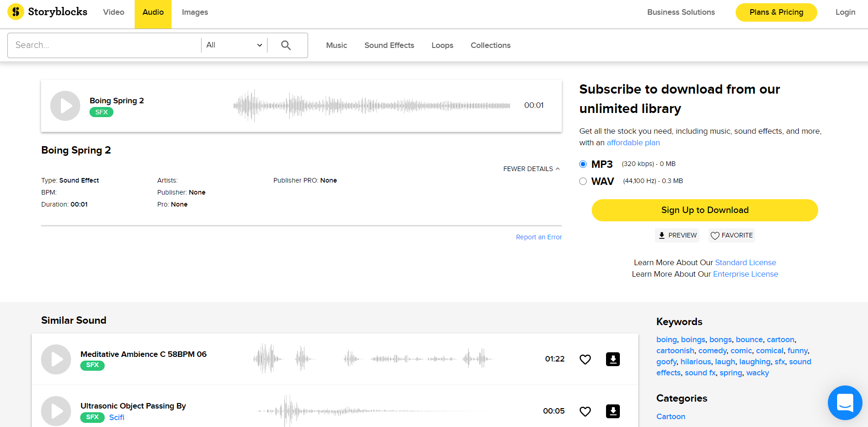Favorite Meditative Ambience with heart icon

coord(585,359)
